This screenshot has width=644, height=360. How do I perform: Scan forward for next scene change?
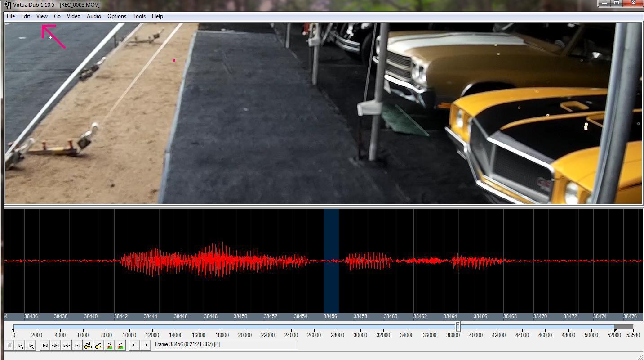120,346
